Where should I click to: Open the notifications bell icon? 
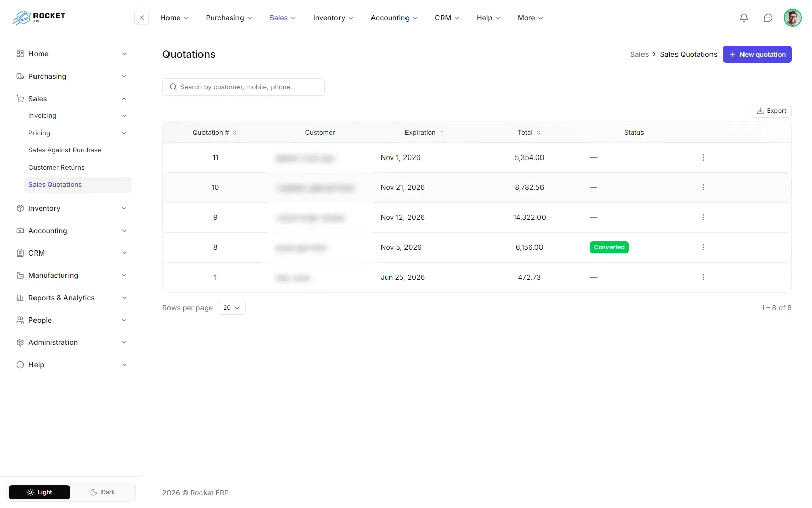point(744,18)
